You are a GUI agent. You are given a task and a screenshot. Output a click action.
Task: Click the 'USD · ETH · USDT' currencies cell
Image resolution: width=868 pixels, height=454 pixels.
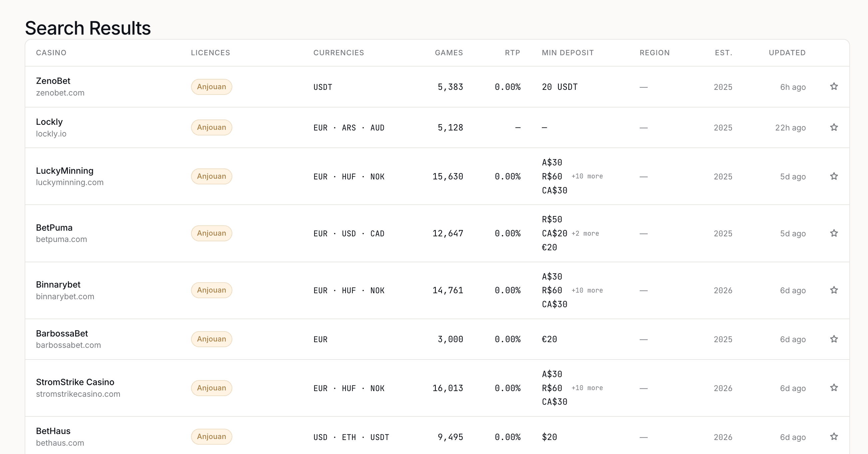pyautogui.click(x=351, y=437)
